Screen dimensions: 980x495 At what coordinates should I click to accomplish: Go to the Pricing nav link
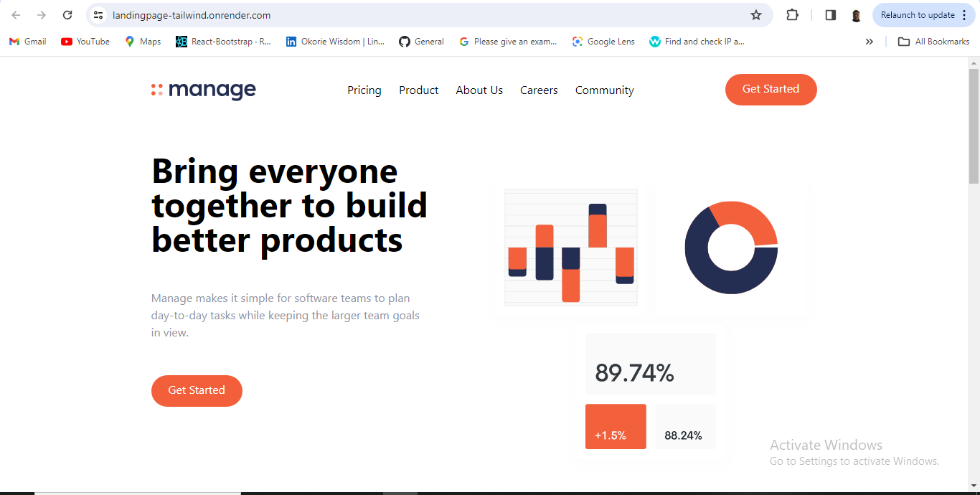(364, 90)
